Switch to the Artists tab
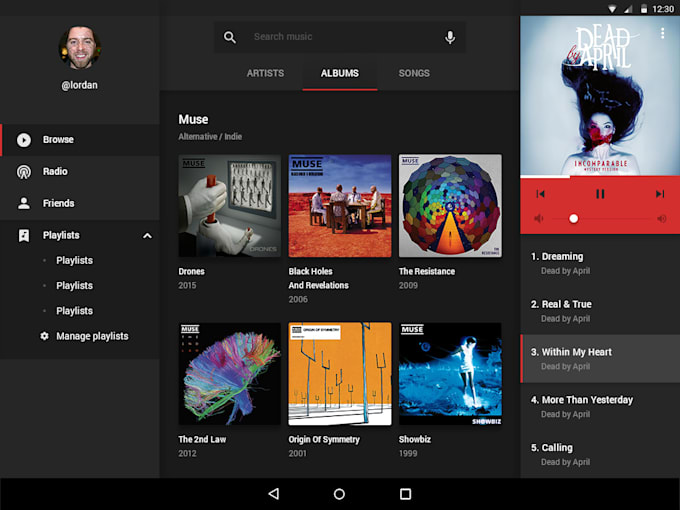 (x=265, y=73)
